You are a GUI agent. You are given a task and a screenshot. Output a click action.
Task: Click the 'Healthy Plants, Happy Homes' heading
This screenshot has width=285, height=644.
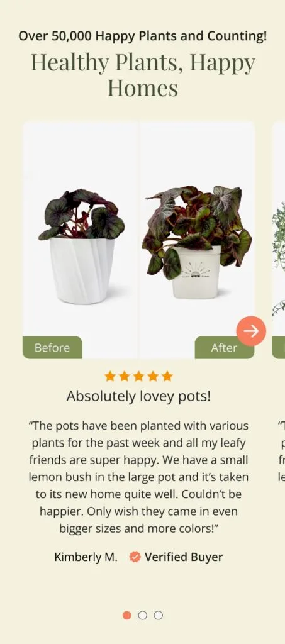coord(142,75)
